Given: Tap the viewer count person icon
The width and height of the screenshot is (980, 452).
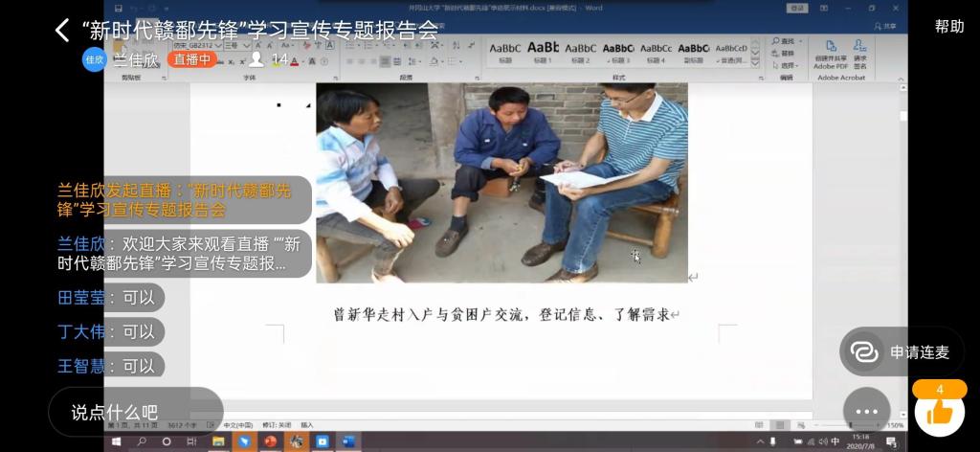Looking at the screenshot, I should pos(256,59).
